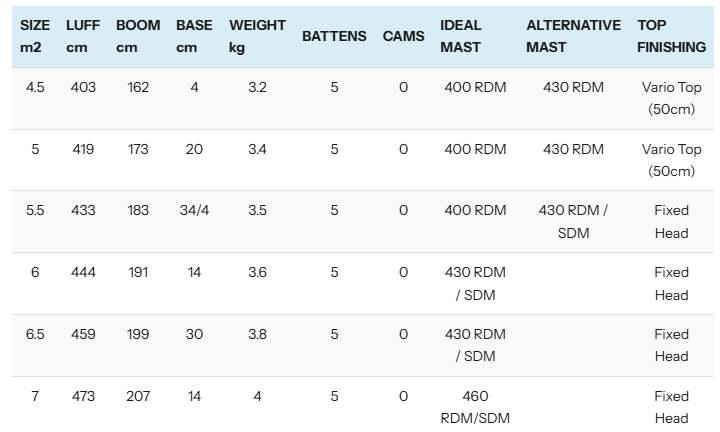Image resolution: width=720 pixels, height=432 pixels.
Task: Click the 6.5 size cell
Action: click(35, 334)
